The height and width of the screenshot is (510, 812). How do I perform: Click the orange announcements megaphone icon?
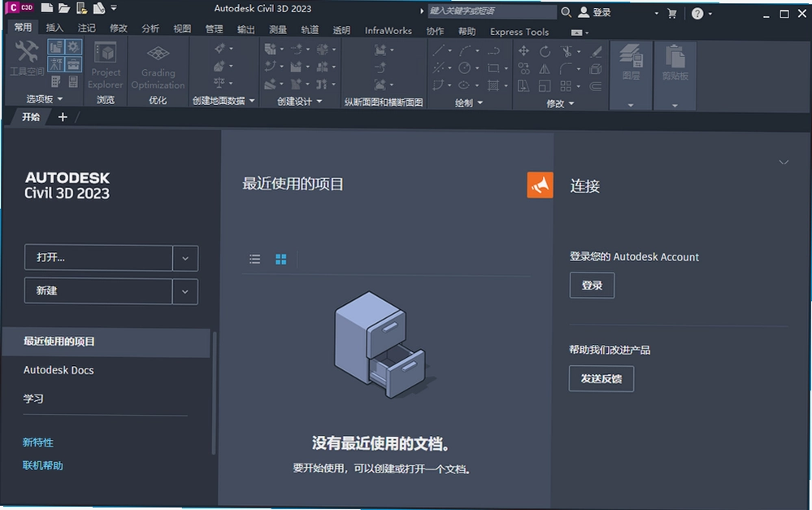tap(540, 185)
